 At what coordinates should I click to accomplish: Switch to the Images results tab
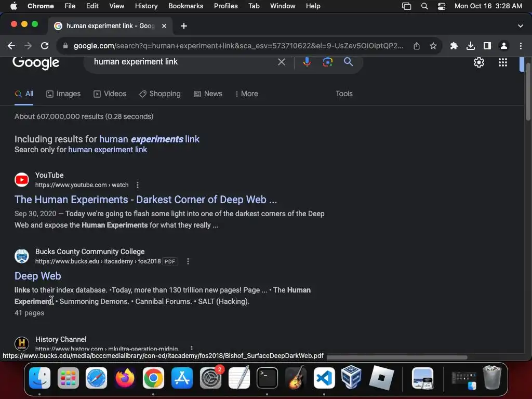tap(63, 94)
